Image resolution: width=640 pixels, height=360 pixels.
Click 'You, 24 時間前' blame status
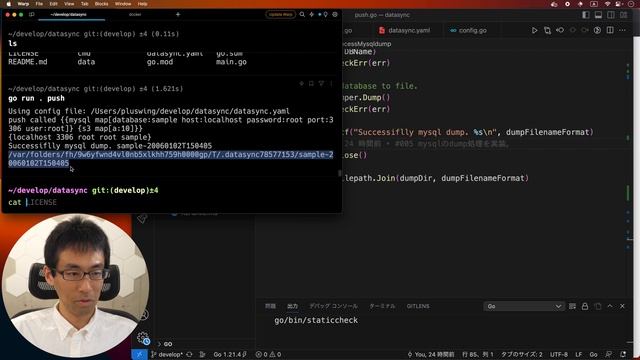click(431, 355)
